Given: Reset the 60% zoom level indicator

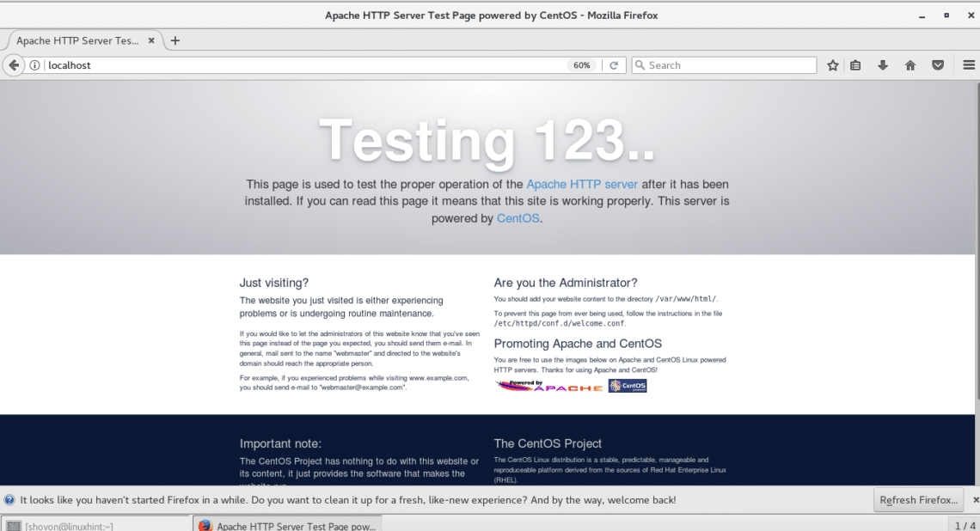Looking at the screenshot, I should click(581, 65).
